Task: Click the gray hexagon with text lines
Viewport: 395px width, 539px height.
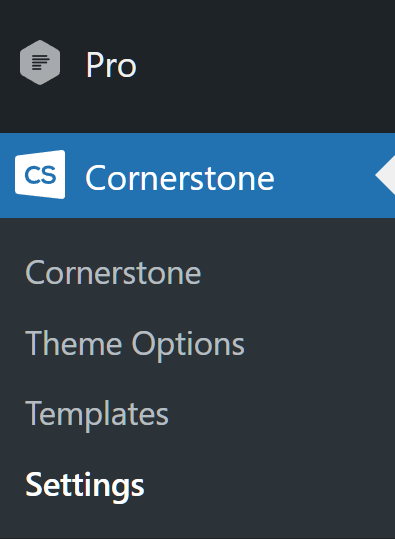Action: coord(40,63)
